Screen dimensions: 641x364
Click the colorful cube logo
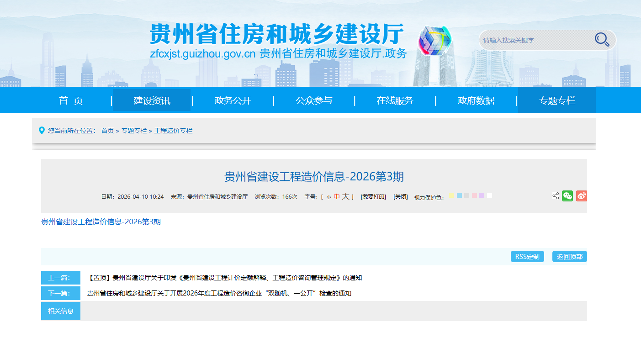(435, 40)
